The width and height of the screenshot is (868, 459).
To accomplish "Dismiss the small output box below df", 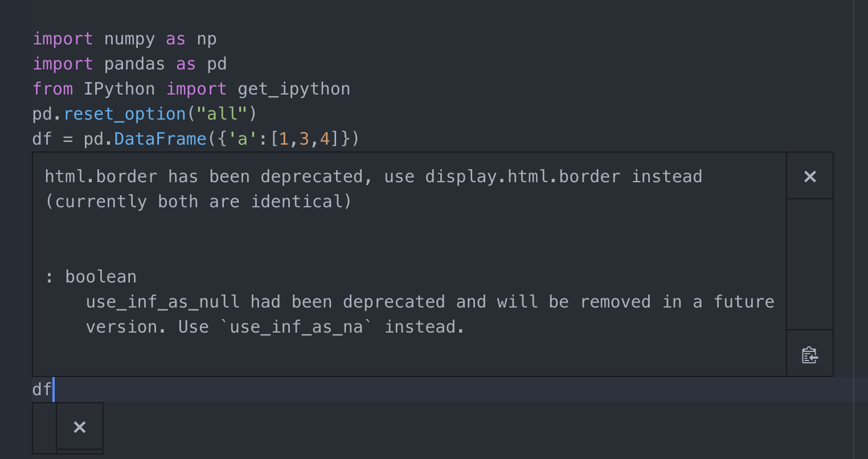I will 79,427.
